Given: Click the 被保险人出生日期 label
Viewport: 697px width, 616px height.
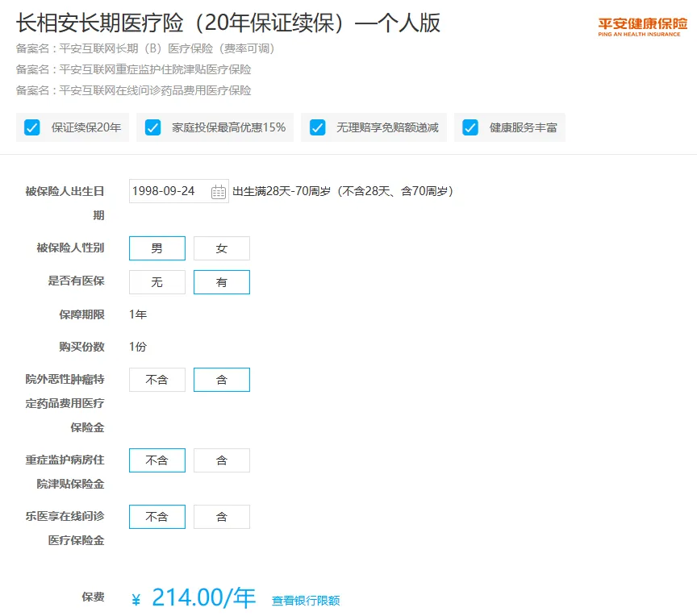Looking at the screenshot, I should (x=65, y=203).
